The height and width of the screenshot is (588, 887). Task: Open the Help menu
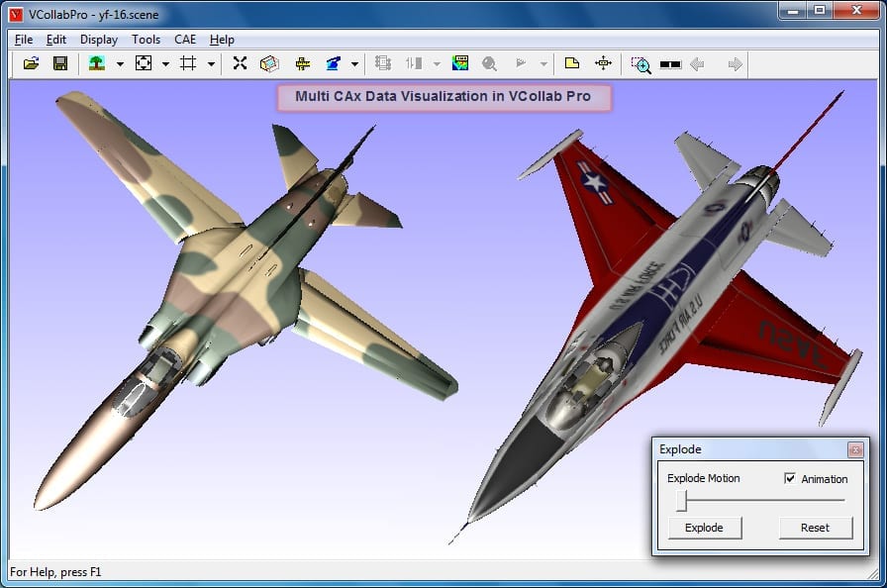[x=222, y=40]
